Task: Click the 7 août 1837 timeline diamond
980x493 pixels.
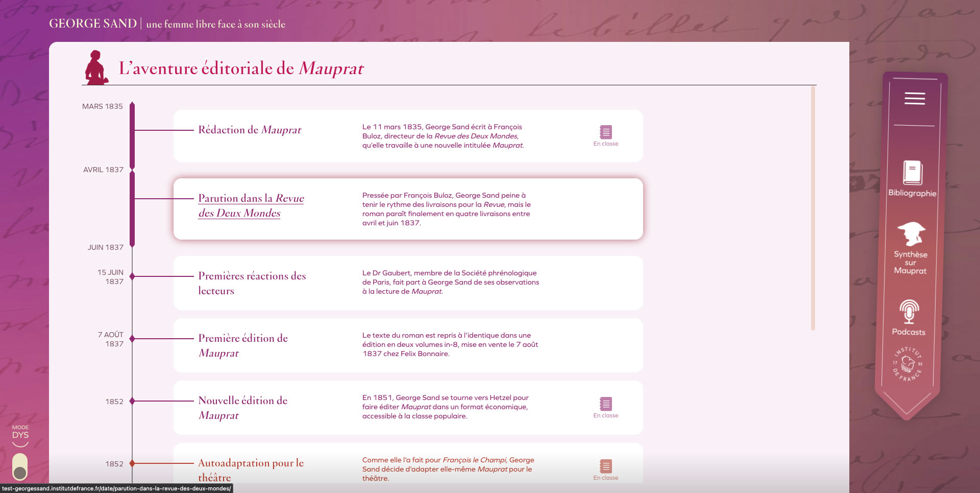Action: tap(132, 339)
